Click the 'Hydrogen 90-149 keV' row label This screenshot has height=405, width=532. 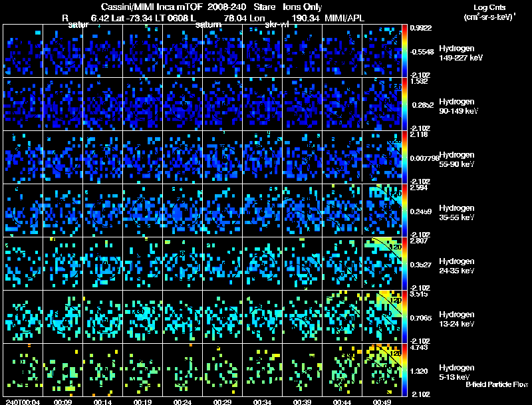[x=458, y=106]
